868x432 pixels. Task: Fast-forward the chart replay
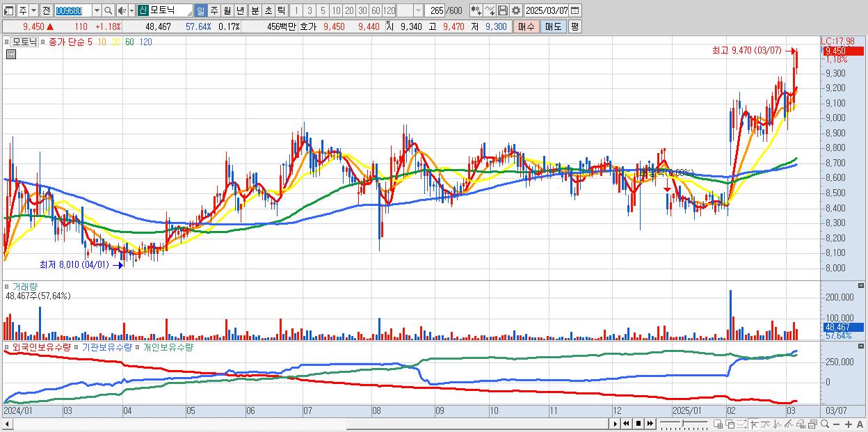[650, 424]
